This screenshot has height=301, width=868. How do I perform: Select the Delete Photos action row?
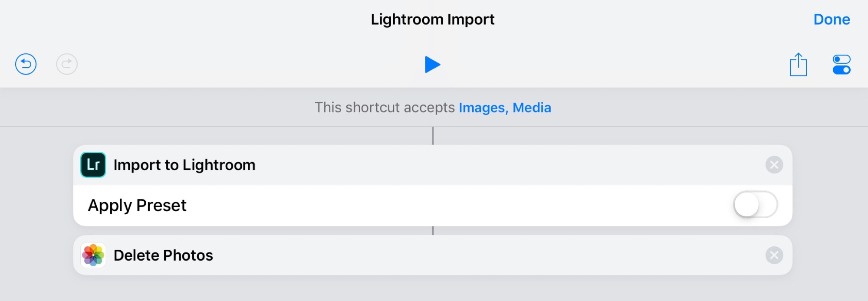(163, 255)
